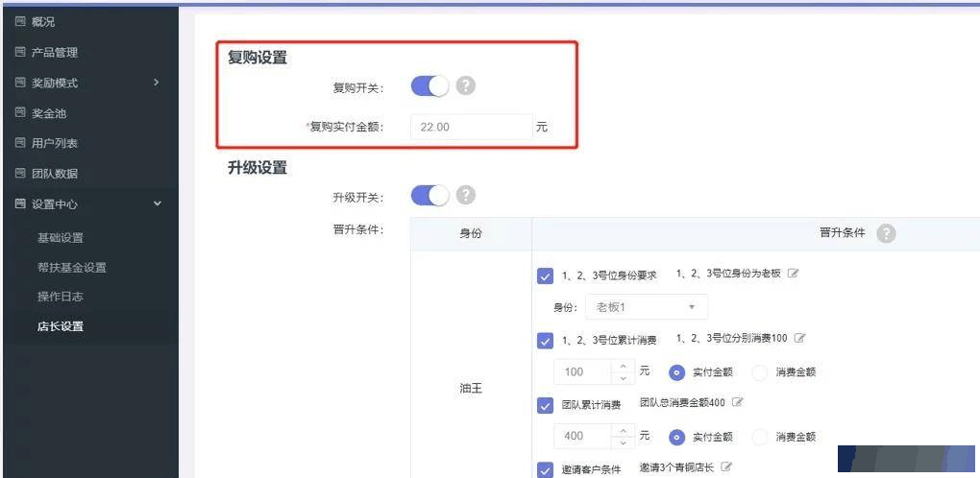Click the 100 amount input field
The height and width of the screenshot is (478, 980).
[583, 371]
